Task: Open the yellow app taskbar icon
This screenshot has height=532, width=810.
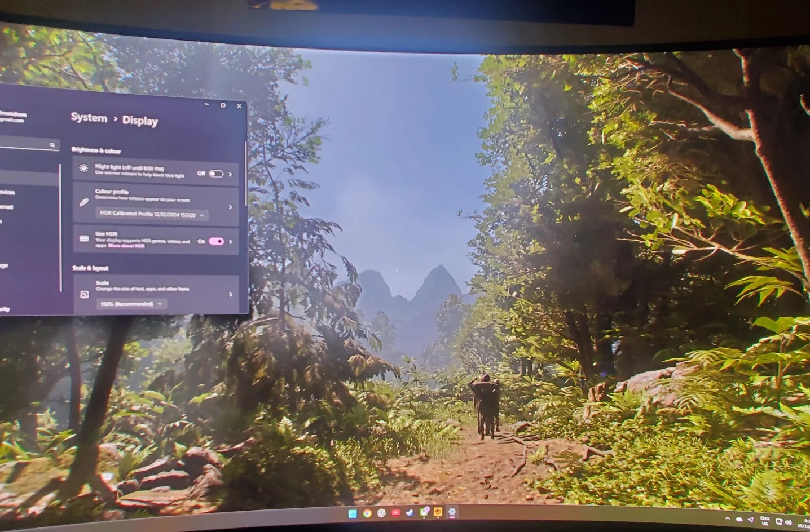Action: tap(438, 512)
